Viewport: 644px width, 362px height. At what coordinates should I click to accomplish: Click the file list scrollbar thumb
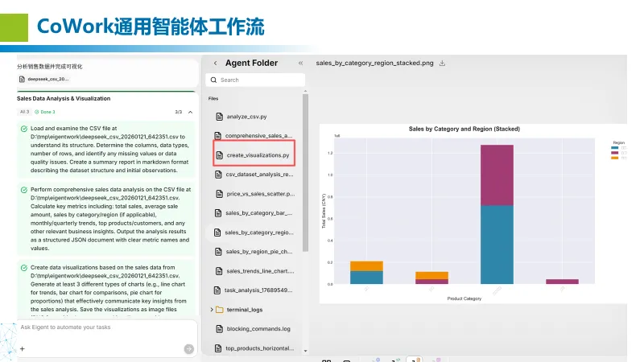click(x=305, y=172)
